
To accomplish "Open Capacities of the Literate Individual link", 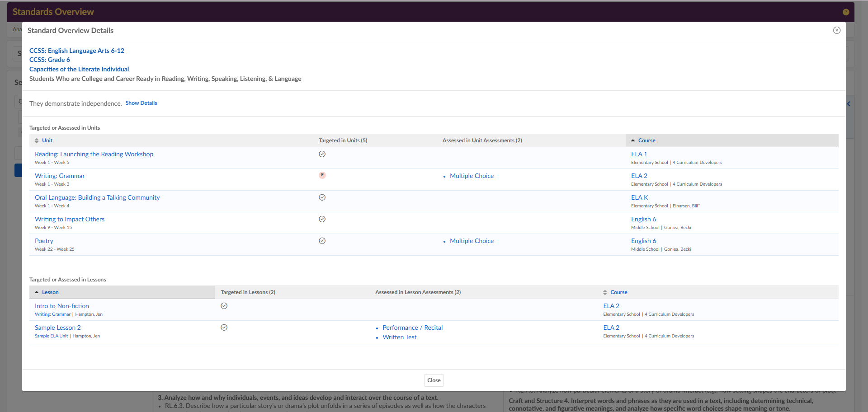I will tap(79, 69).
